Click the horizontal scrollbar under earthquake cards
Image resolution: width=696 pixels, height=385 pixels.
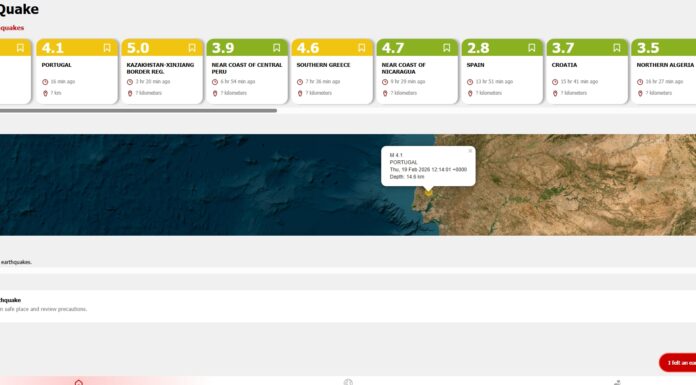(x=138, y=111)
